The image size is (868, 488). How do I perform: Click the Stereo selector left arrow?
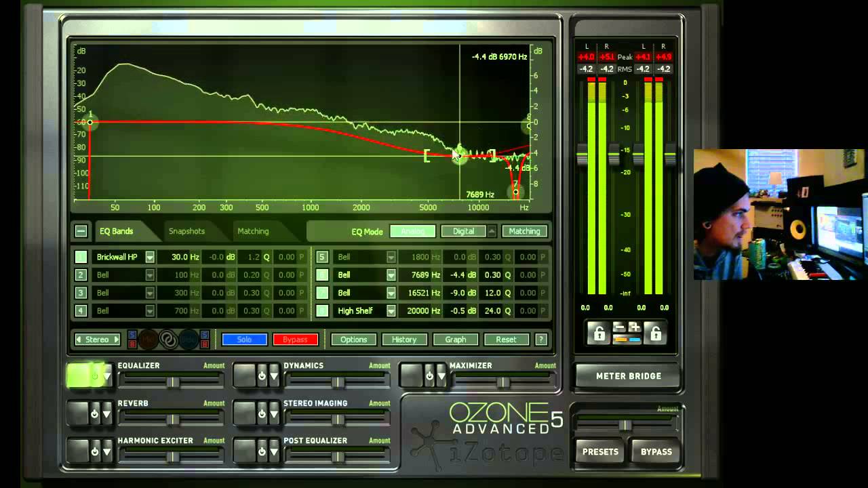79,340
